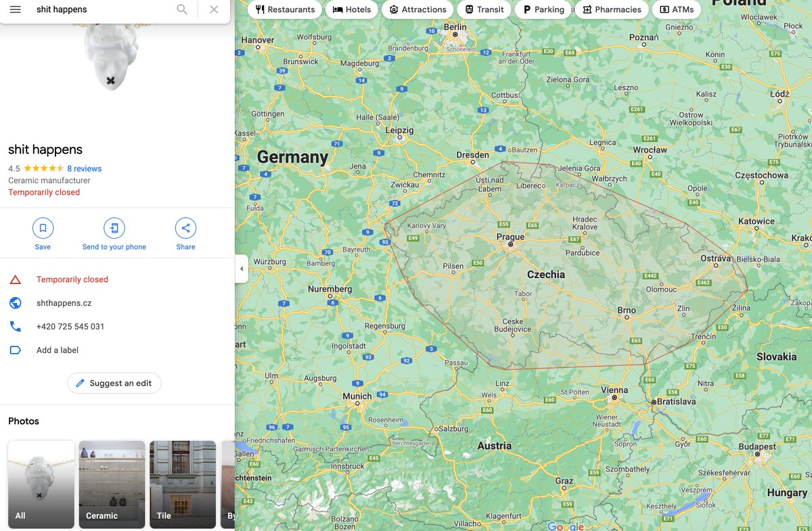The image size is (812, 531).
Task: Click the Czechia country label
Action: point(545,275)
